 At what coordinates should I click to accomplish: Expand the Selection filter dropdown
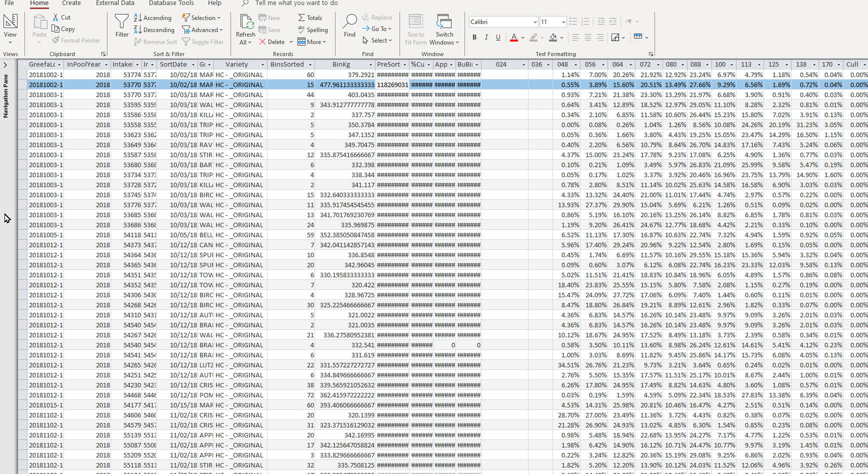click(x=201, y=18)
